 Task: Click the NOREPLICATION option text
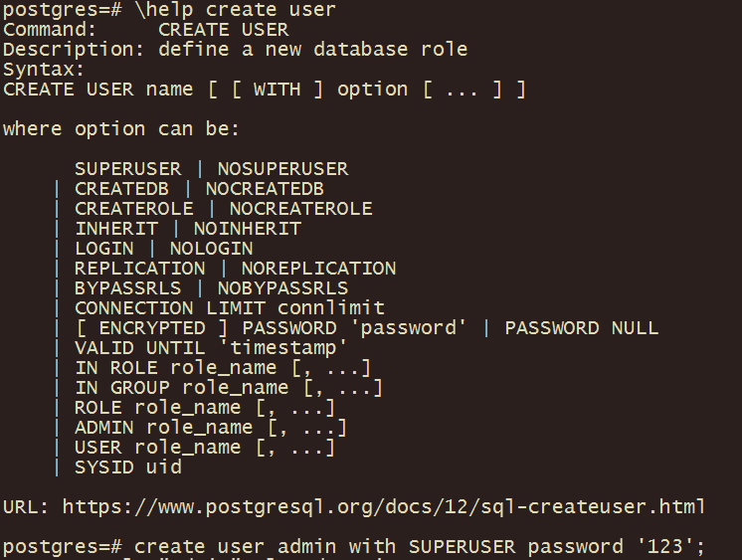coord(318,269)
